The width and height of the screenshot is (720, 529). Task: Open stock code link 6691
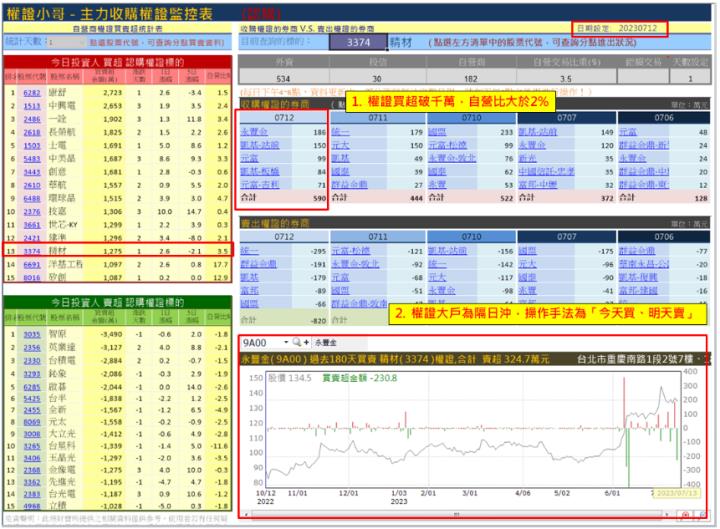(x=32, y=264)
